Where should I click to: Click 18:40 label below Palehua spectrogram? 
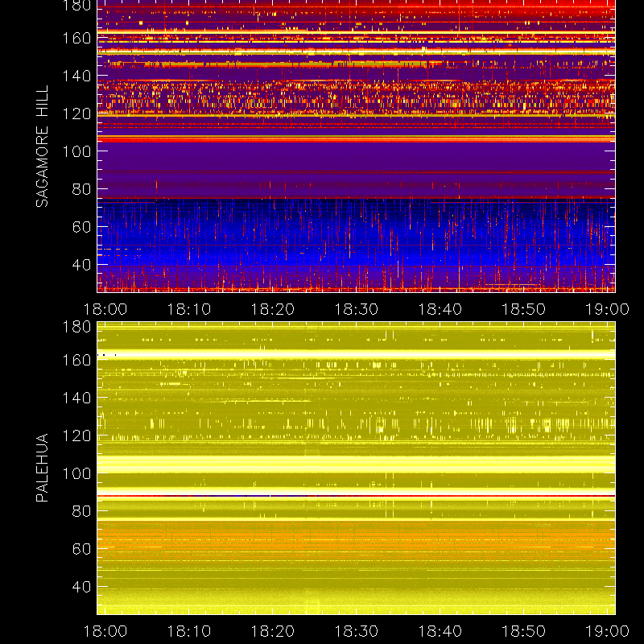[440, 631]
